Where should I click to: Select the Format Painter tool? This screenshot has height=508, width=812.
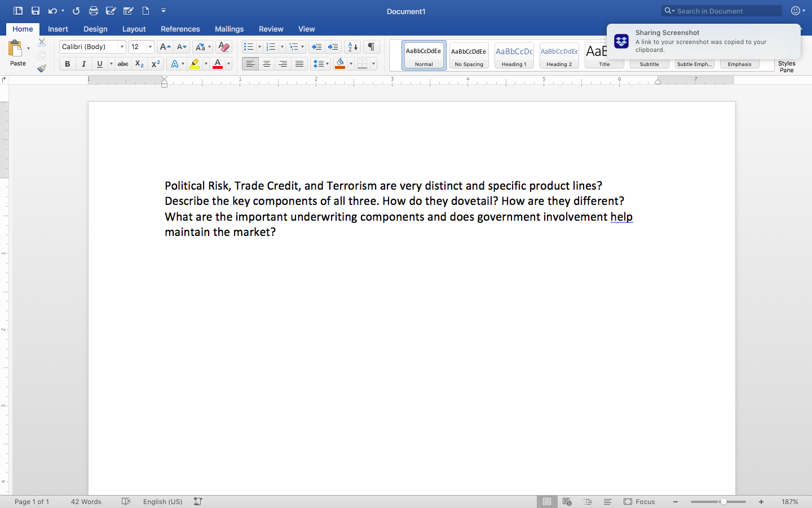pyautogui.click(x=41, y=68)
